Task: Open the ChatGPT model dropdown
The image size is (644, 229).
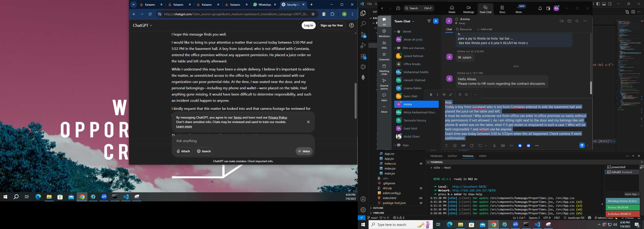Action: (142, 25)
